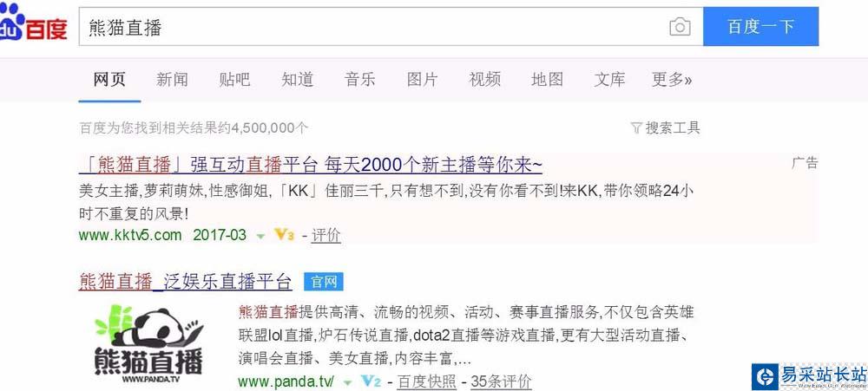Switch to the 新闻 tab
868x391 pixels.
[x=172, y=80]
